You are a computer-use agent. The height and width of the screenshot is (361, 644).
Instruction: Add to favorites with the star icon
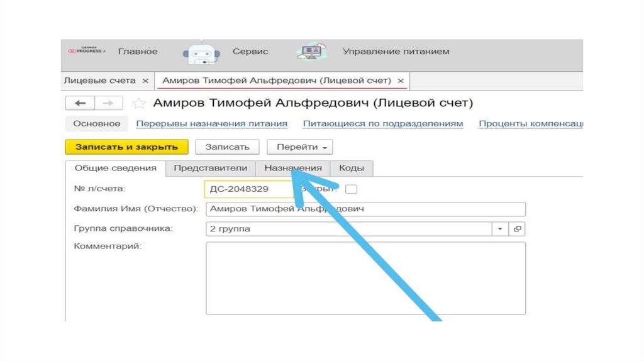coord(139,103)
